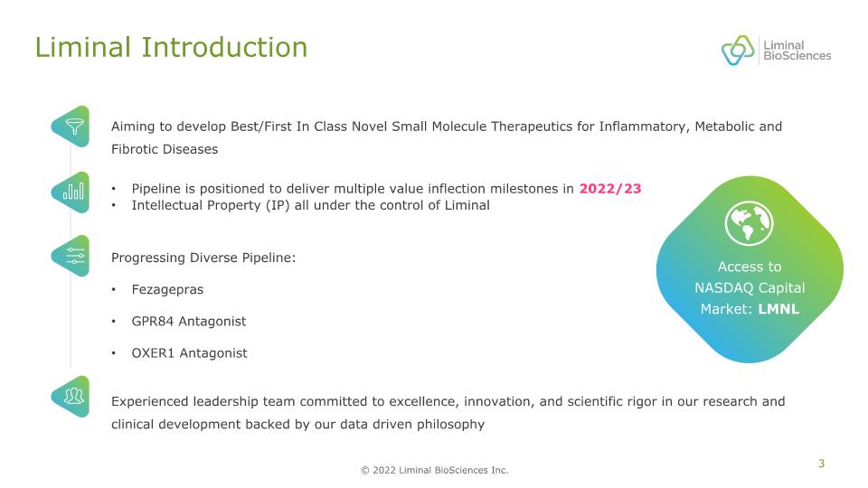Viewport: 868px width, 488px height.
Task: Click the sliders settings icon
Action: pyautogui.click(x=73, y=256)
